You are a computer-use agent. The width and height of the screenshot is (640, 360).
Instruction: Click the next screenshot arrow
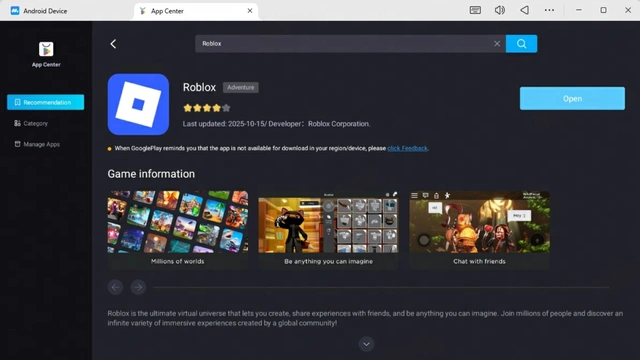(138, 287)
